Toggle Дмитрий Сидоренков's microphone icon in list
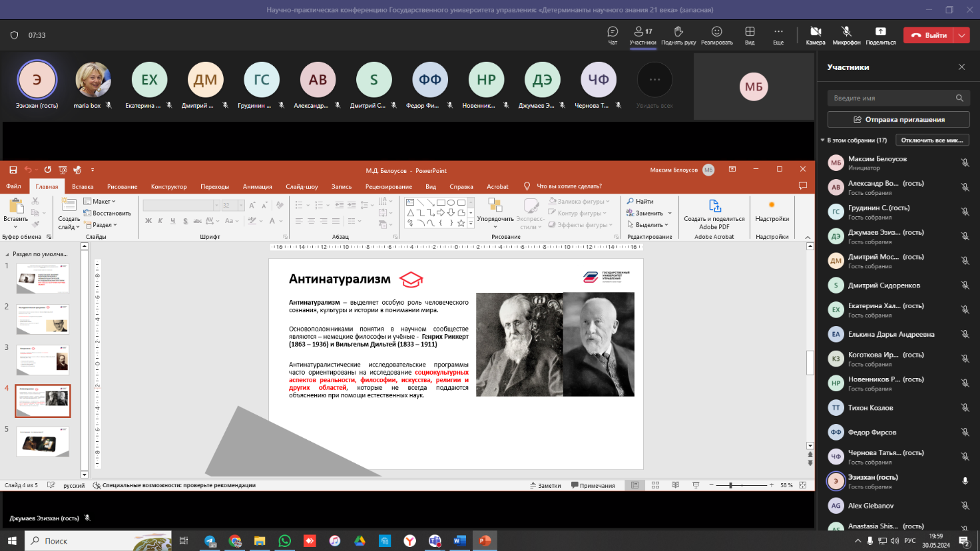 point(965,285)
